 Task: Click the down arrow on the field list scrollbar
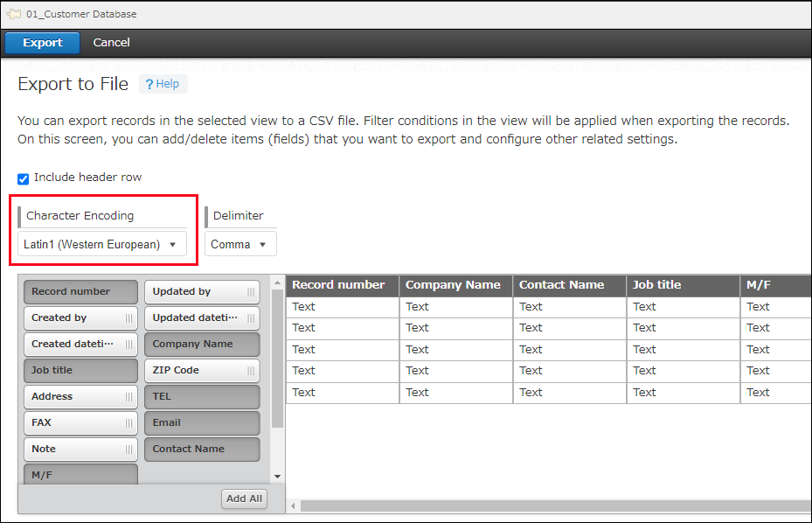click(277, 476)
